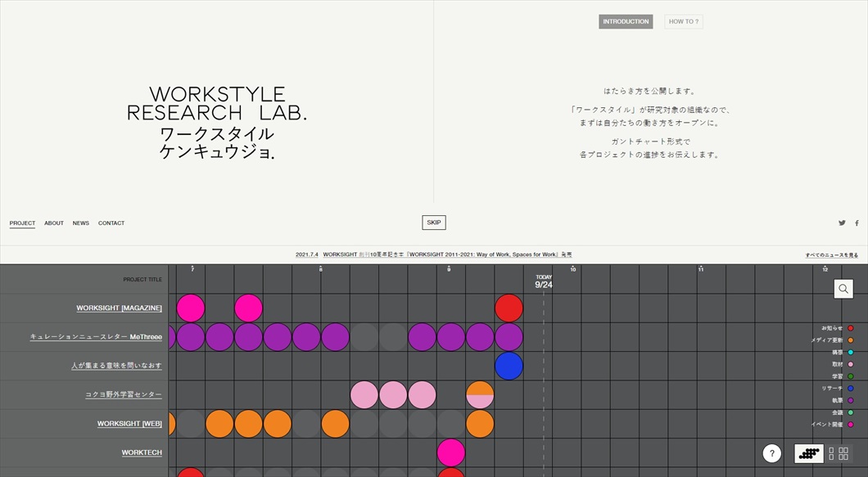Open the Twitter icon link
The image size is (868, 477).
click(842, 223)
